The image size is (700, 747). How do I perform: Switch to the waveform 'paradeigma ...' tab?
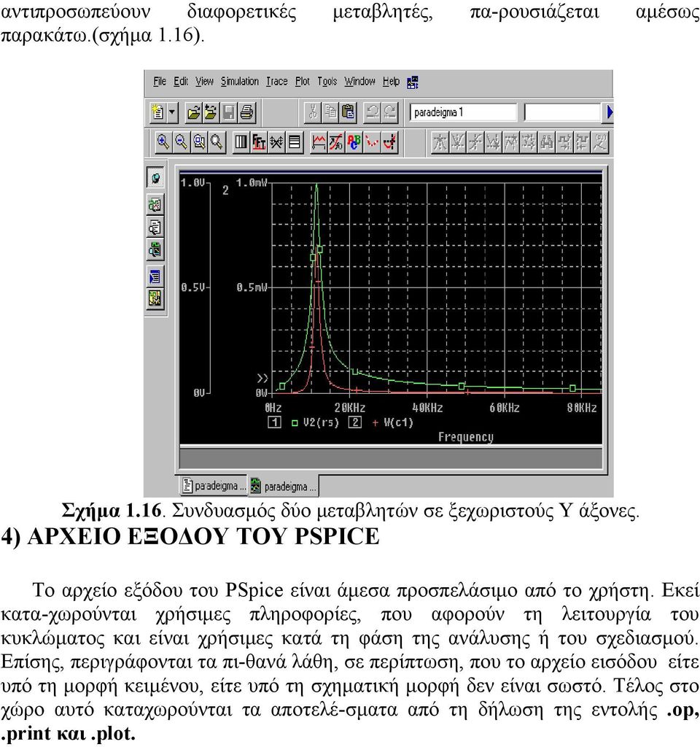284,487
